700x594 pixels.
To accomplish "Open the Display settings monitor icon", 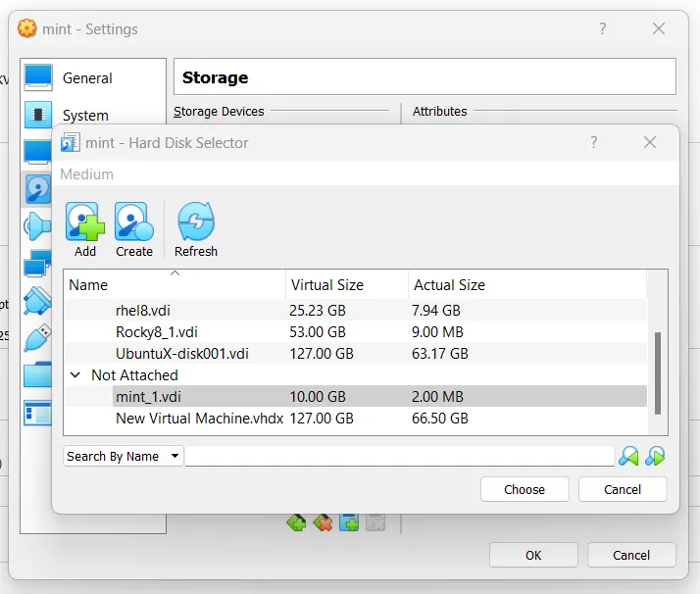I will pyautogui.click(x=38, y=152).
